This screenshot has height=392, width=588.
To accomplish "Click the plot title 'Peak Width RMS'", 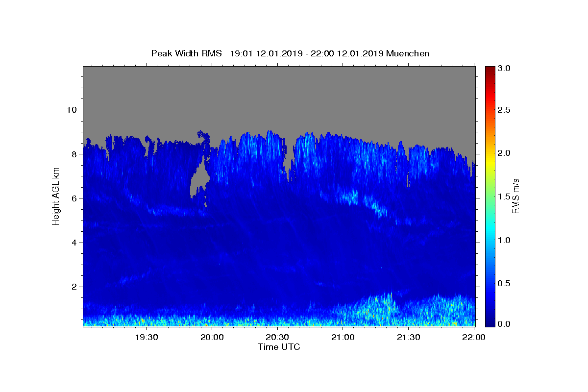I will coord(186,53).
